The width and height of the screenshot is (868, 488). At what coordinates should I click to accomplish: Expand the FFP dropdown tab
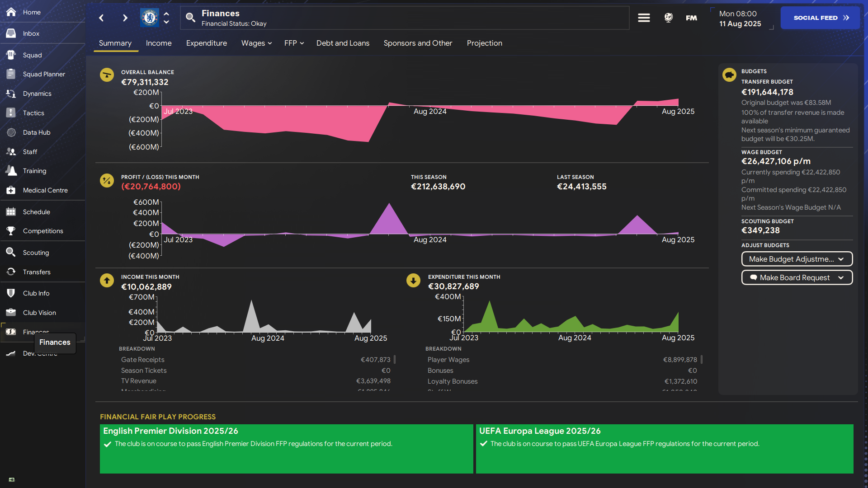(x=294, y=43)
